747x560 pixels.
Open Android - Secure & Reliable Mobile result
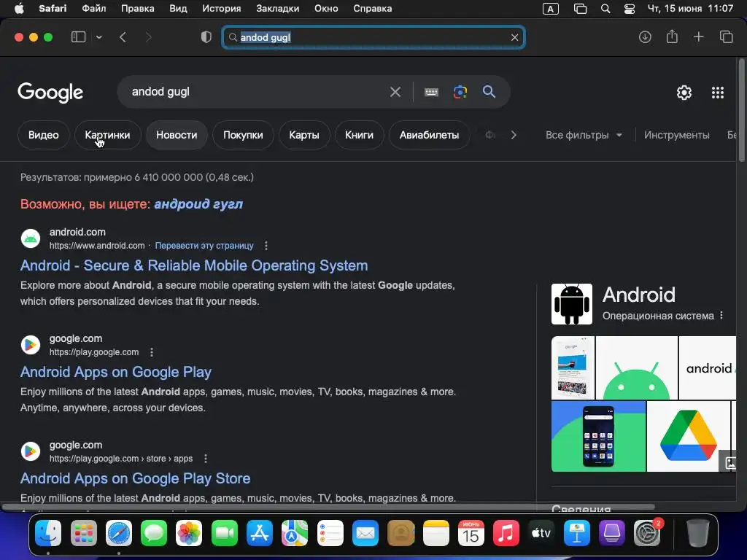pyautogui.click(x=194, y=265)
